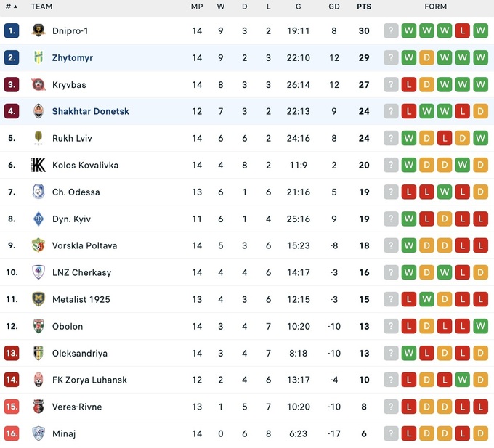Click the Kolos Kovalivka crest icon
Image resolution: width=494 pixels, height=448 pixels.
tap(39, 166)
